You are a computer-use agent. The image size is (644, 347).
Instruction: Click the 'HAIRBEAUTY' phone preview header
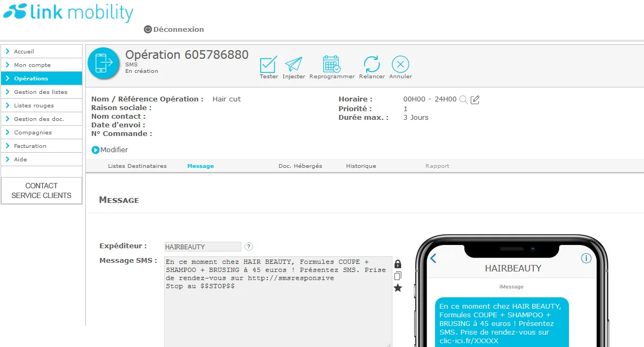[x=513, y=268]
